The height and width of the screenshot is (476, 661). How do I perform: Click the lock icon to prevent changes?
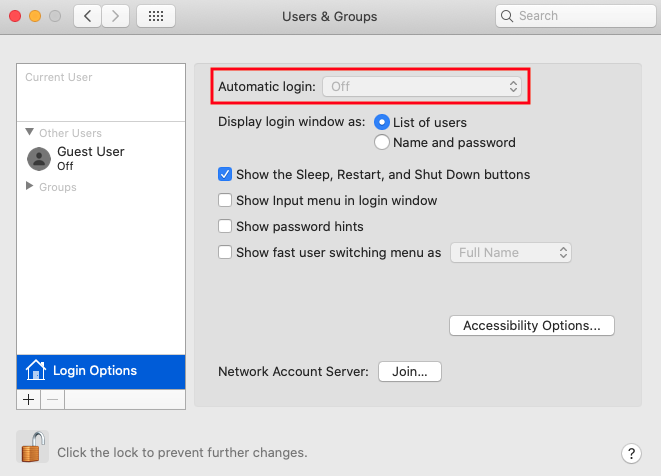click(33, 448)
